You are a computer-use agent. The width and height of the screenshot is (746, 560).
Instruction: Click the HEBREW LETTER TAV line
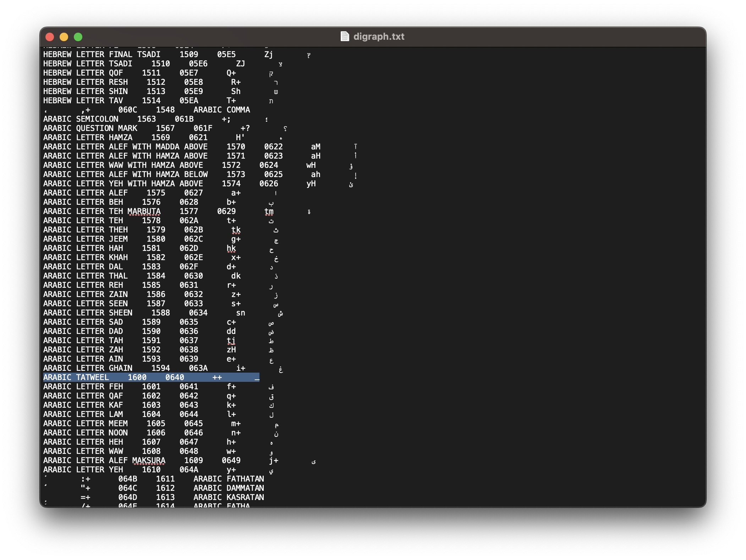(x=83, y=100)
